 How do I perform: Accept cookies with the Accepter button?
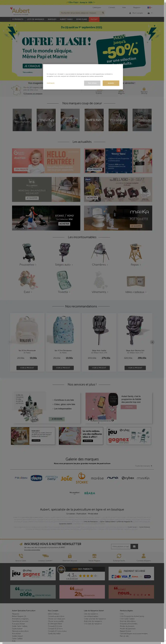pos(111,83)
